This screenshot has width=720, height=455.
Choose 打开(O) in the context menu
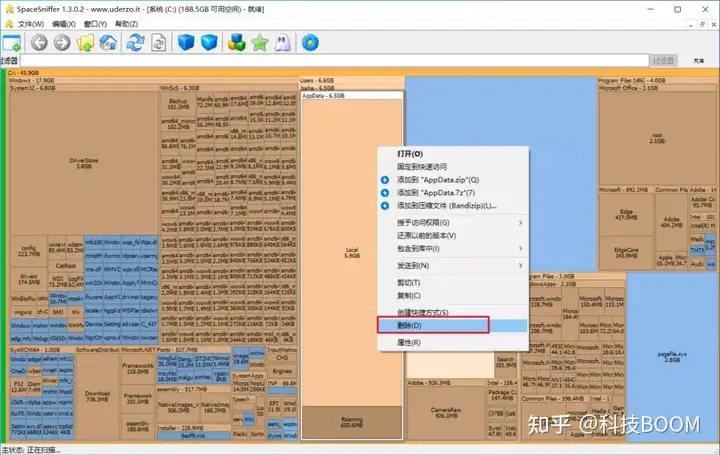tap(453, 154)
